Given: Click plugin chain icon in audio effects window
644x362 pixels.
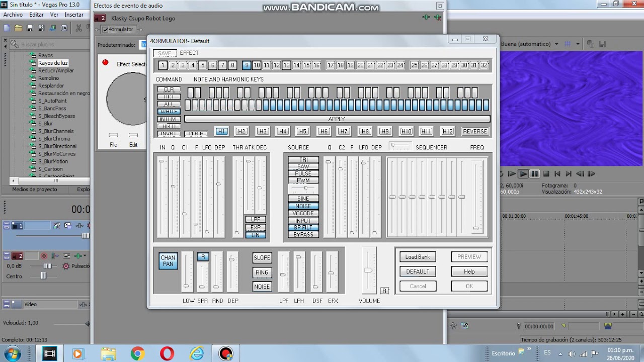Looking at the screenshot, I should 426,18.
